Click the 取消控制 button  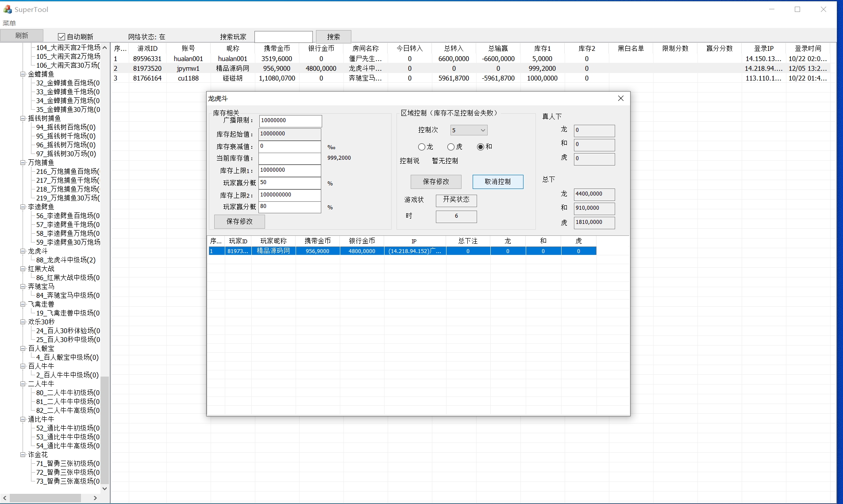point(497,181)
